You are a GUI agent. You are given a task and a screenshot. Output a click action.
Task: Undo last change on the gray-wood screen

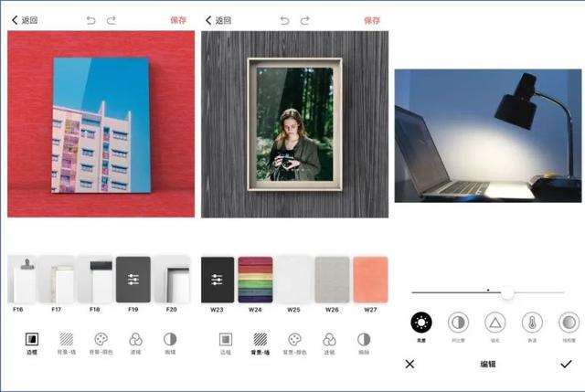coord(284,20)
